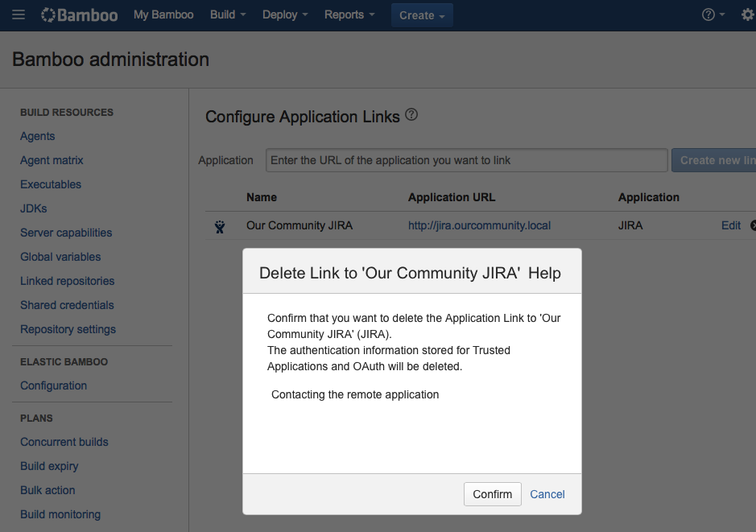
Task: Edit the Our Community JIRA link
Action: coord(730,225)
